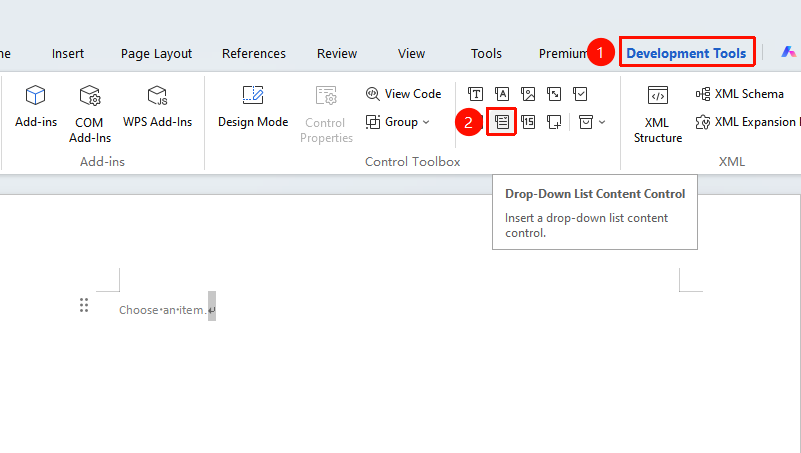Click View Code
Screen dimensions: 801x453
click(x=404, y=94)
